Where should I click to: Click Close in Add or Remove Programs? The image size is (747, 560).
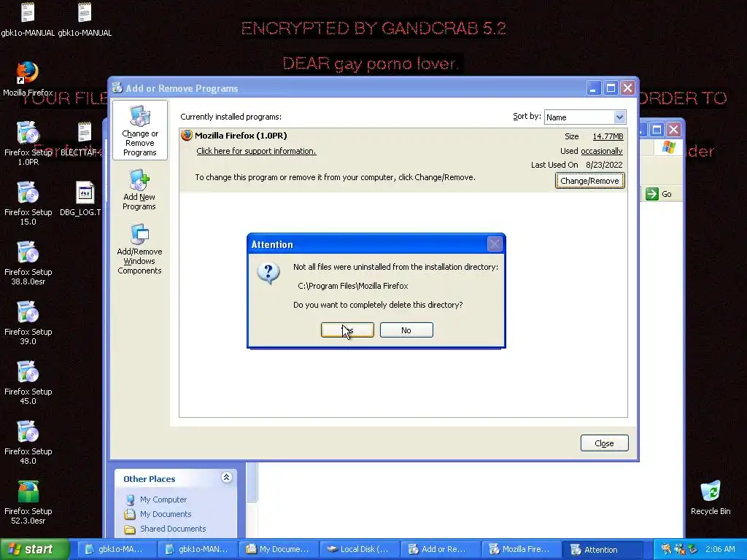point(605,443)
